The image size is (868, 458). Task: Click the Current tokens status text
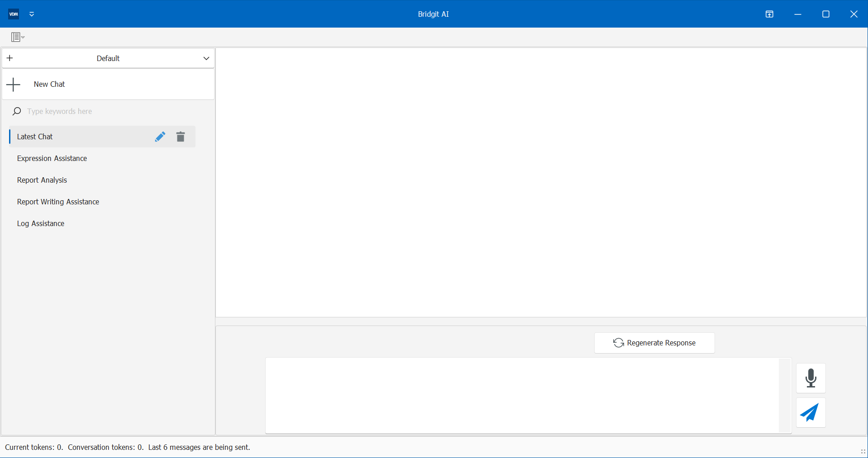coord(34,447)
